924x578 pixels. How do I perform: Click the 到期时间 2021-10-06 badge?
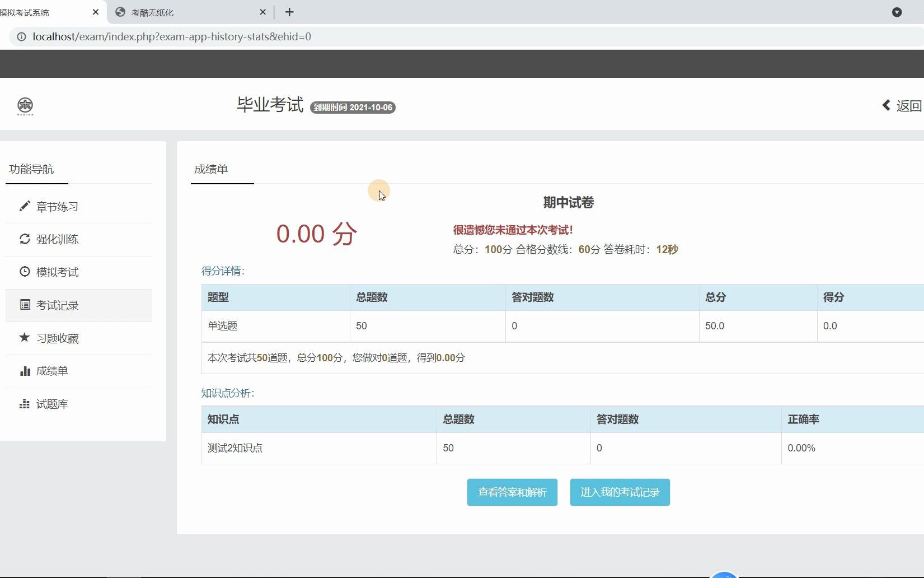(x=353, y=107)
